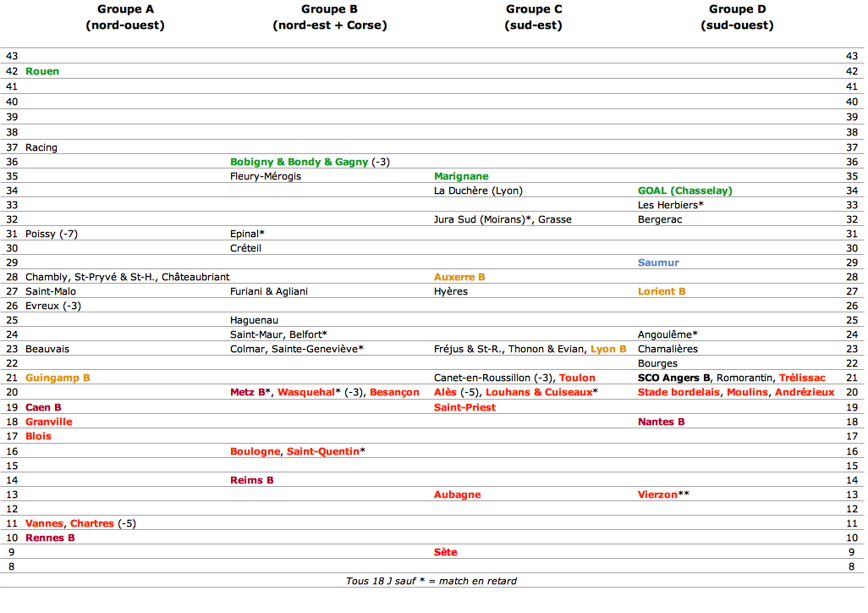Image resolution: width=868 pixels, height=613 pixels.
Task: Click Chambly, St-Pryvé & St-H., Châteaubriant text
Action: point(127,277)
